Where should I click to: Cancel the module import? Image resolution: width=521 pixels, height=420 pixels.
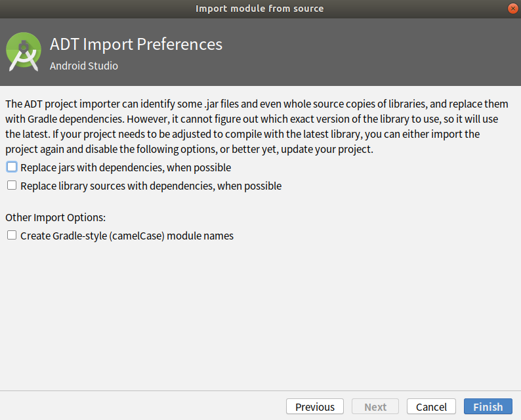(x=431, y=407)
